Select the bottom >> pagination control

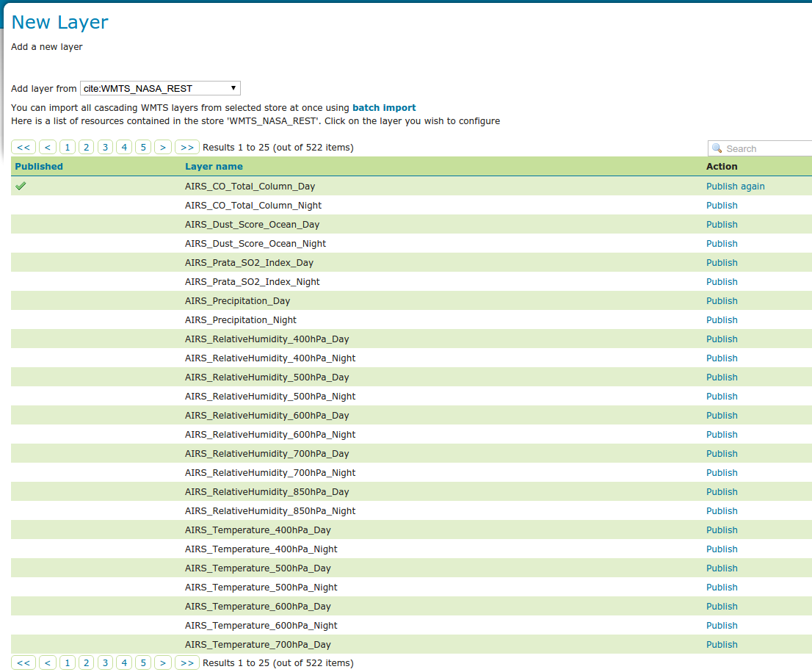(186, 662)
